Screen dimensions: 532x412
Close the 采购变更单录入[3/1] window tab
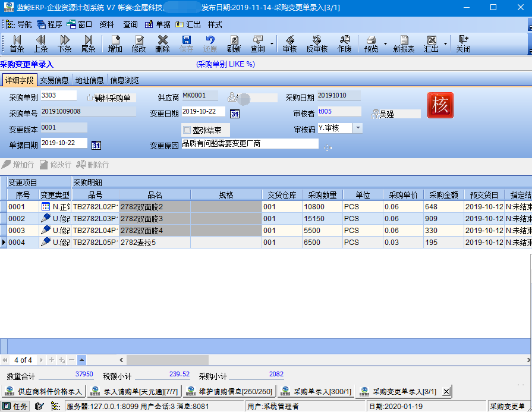click(446, 392)
